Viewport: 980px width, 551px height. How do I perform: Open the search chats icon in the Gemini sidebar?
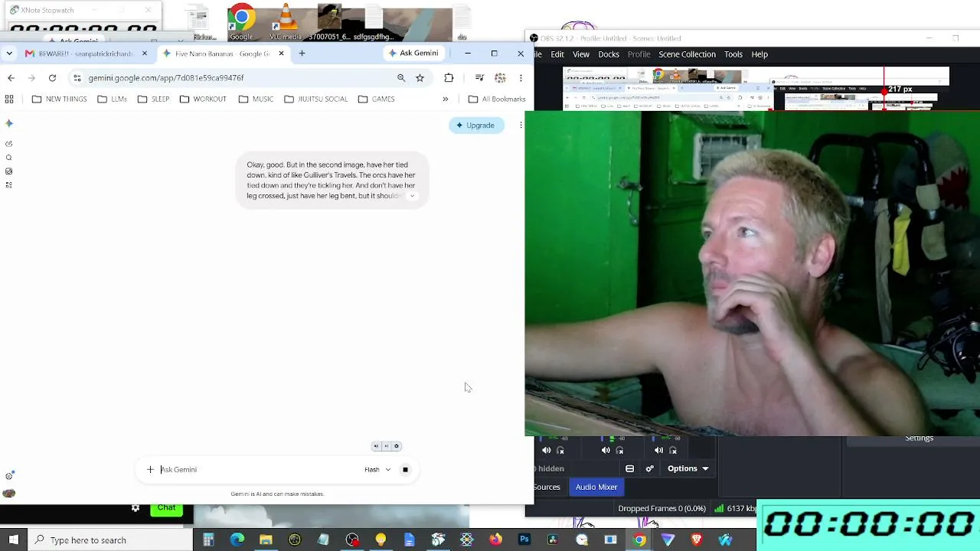pyautogui.click(x=9, y=158)
